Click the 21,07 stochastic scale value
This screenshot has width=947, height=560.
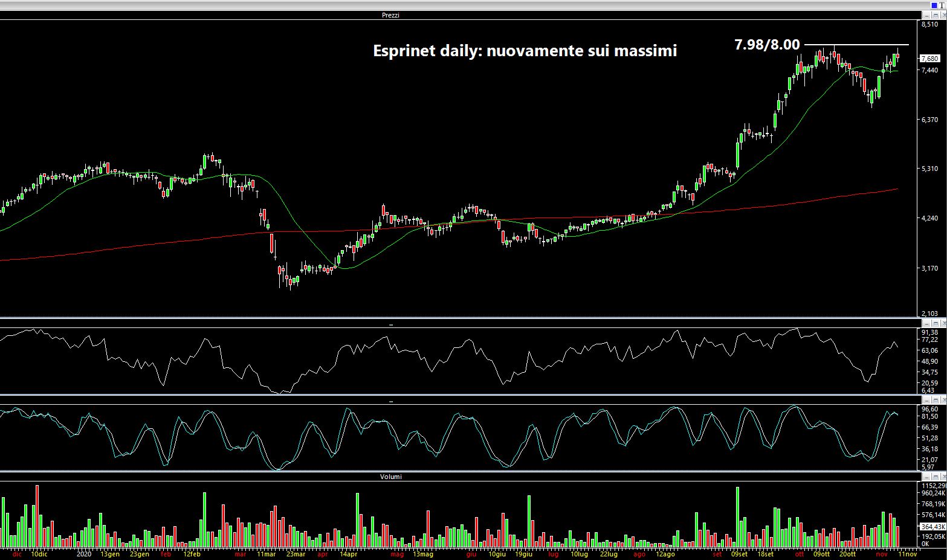(929, 460)
